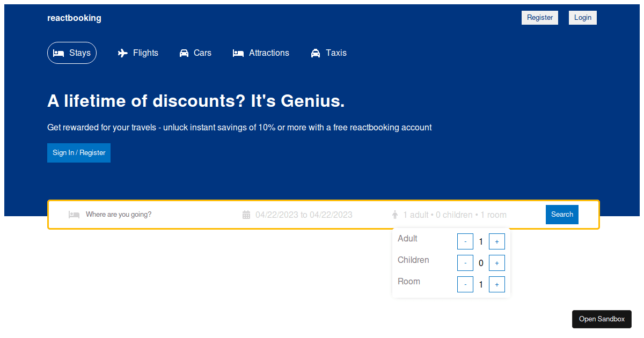The width and height of the screenshot is (644, 338).
Task: Focus the "Where are you going?" field
Action: pyautogui.click(x=150, y=215)
